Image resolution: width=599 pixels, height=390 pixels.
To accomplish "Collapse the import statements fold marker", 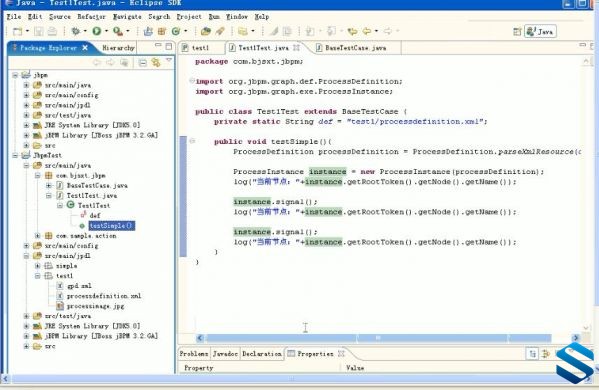I will (192, 81).
